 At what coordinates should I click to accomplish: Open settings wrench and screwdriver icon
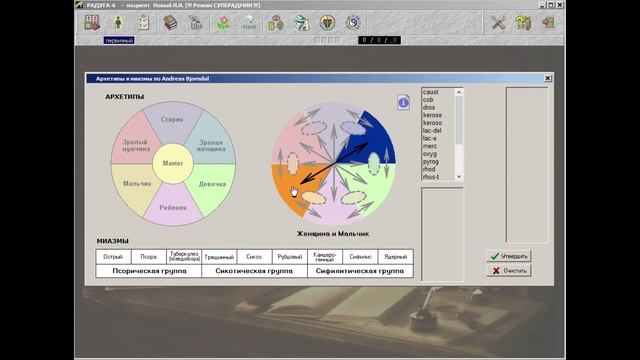click(x=498, y=23)
